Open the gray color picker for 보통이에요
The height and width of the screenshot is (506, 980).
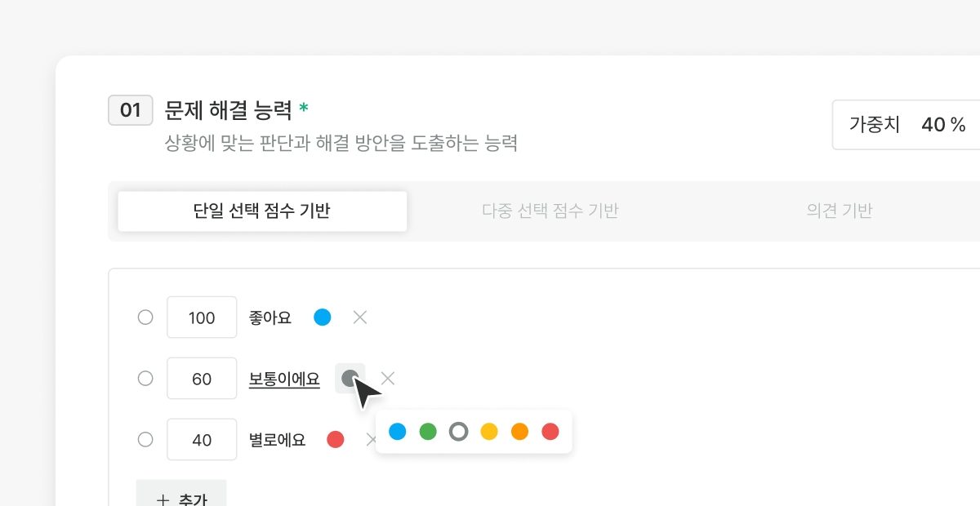point(350,378)
